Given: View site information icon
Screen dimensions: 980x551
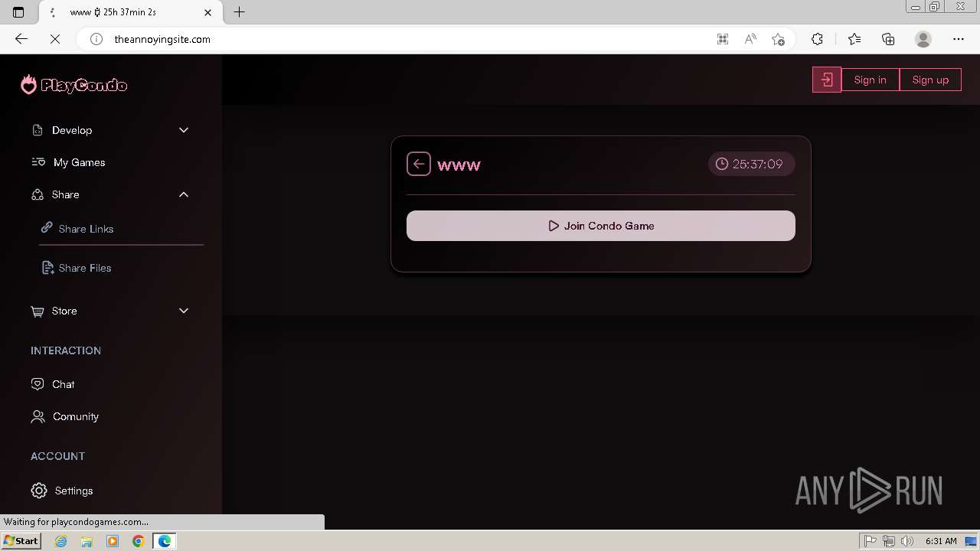Looking at the screenshot, I should coord(96,39).
